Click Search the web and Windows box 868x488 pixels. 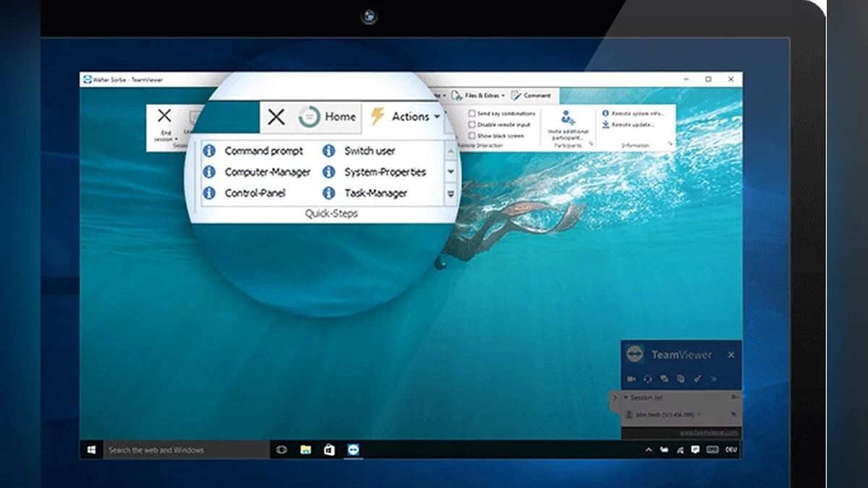click(x=187, y=450)
